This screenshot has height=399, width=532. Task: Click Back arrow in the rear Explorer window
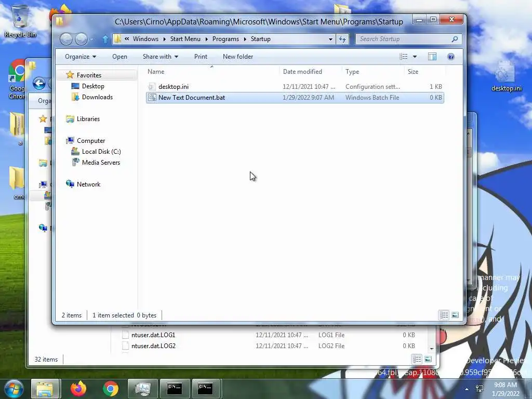tap(39, 84)
